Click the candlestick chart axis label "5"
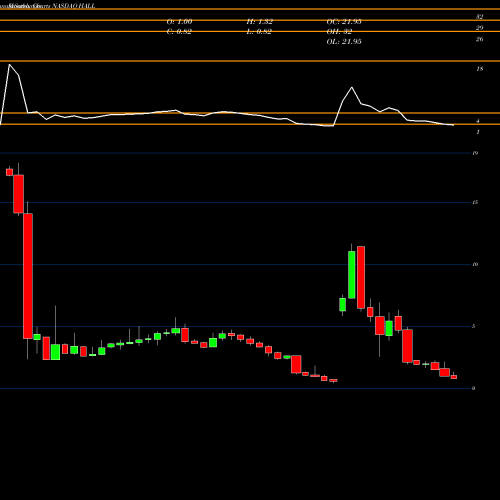 point(473,326)
